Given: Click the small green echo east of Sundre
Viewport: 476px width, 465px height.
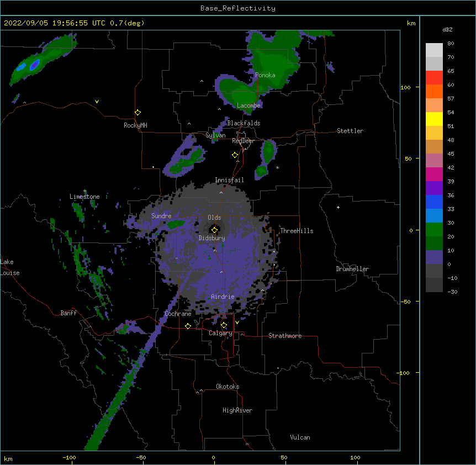Looking at the screenshot, I should point(176,224).
